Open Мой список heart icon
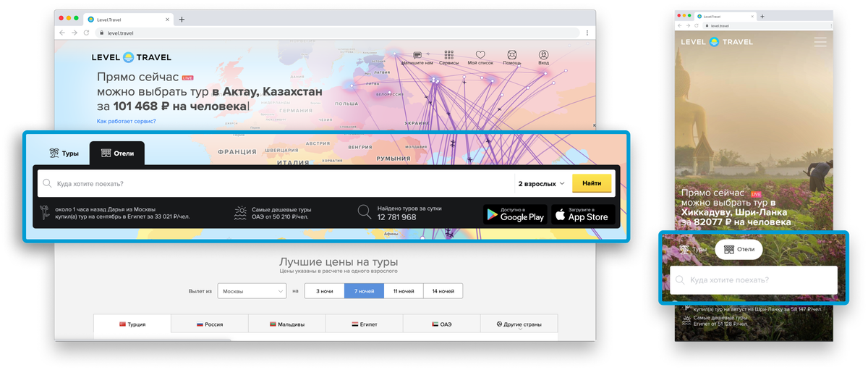 (480, 55)
